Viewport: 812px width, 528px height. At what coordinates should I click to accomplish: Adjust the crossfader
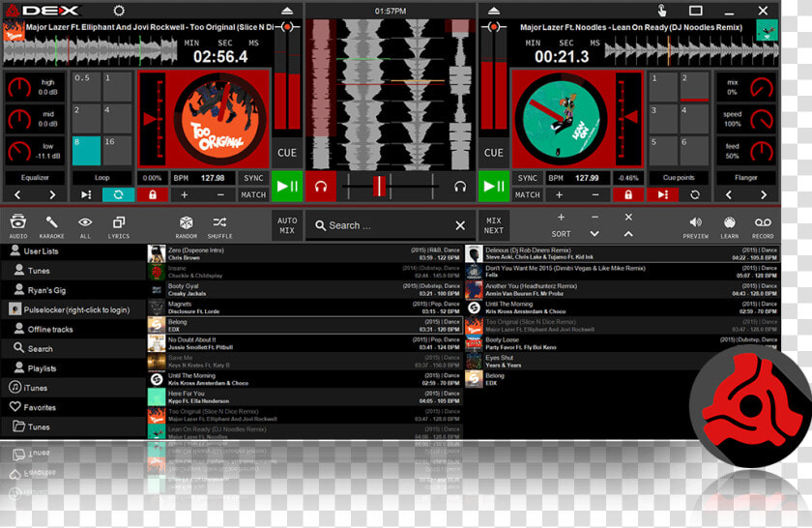click(379, 186)
